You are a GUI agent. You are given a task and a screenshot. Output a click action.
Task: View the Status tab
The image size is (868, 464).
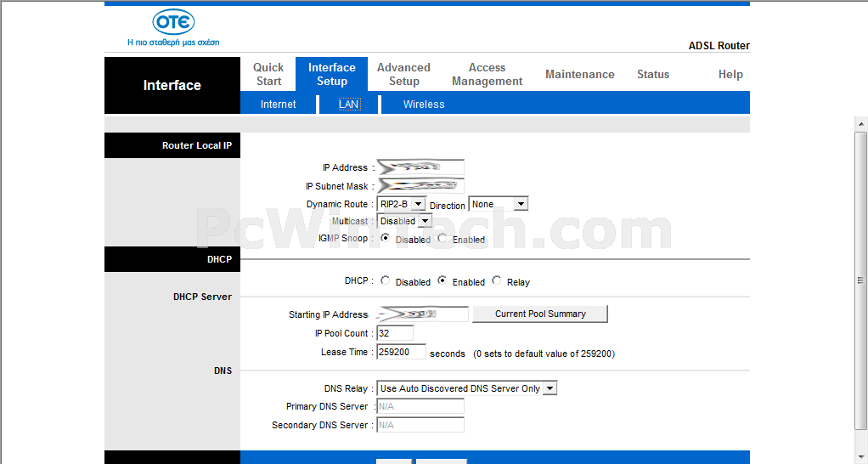coord(652,74)
